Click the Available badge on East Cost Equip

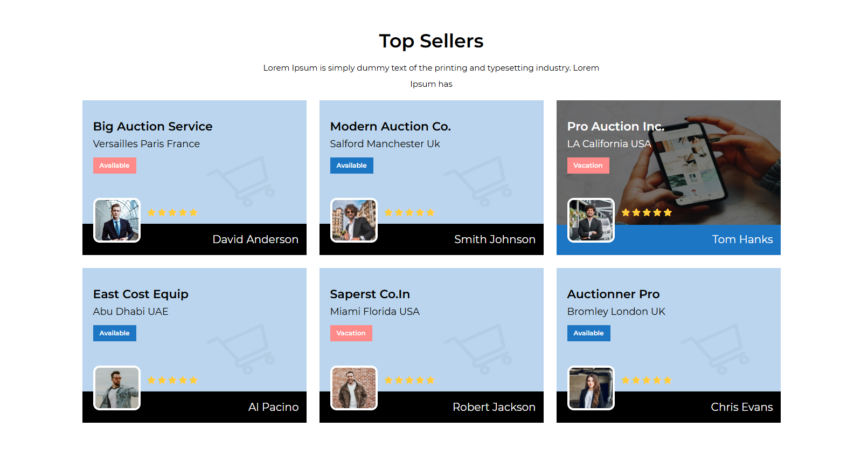(115, 333)
